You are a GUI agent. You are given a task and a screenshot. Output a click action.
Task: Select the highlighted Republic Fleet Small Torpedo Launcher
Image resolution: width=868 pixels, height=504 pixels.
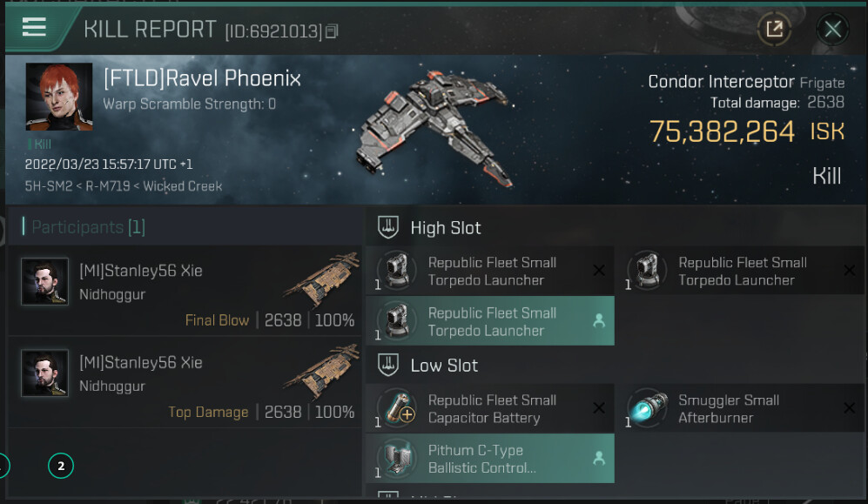coord(490,321)
